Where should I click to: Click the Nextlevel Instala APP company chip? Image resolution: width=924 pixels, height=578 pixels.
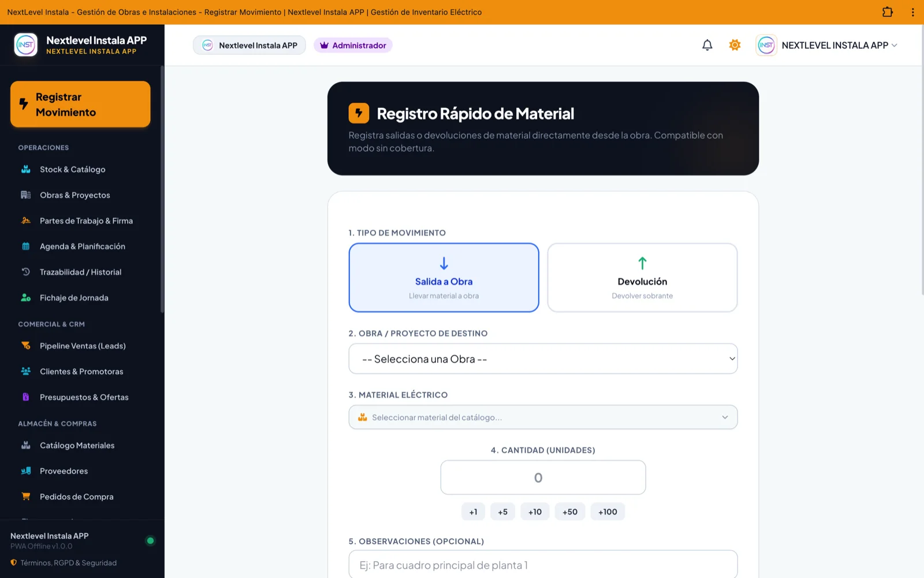249,45
